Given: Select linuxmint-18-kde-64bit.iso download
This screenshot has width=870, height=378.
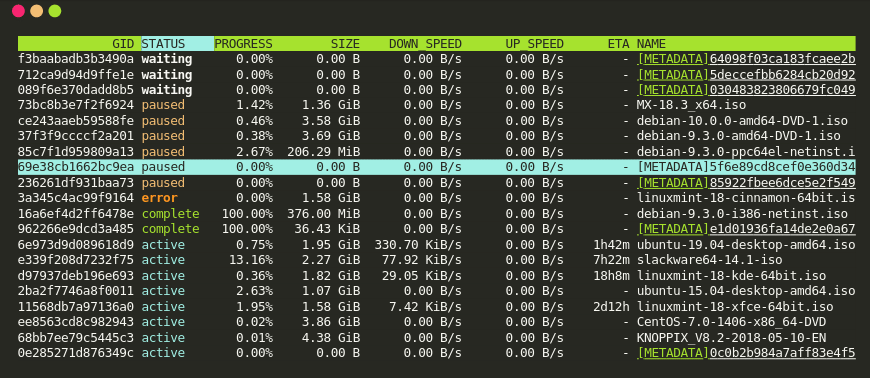Looking at the screenshot, I should pos(731,275).
